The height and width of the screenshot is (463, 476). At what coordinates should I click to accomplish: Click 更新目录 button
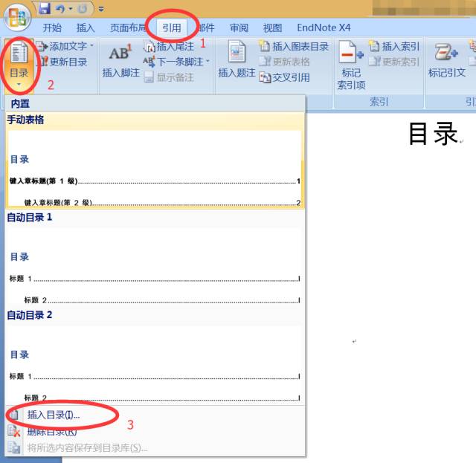62,62
